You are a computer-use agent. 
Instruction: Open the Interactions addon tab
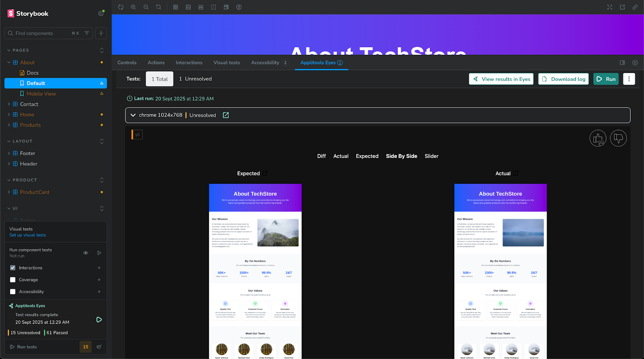[x=189, y=62]
